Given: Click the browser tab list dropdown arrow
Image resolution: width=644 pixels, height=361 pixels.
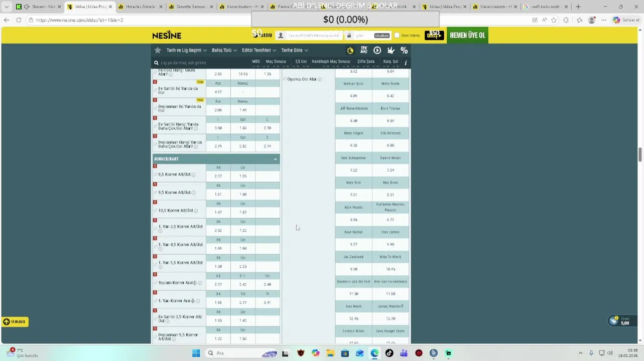Looking at the screenshot, I should pos(7,7).
